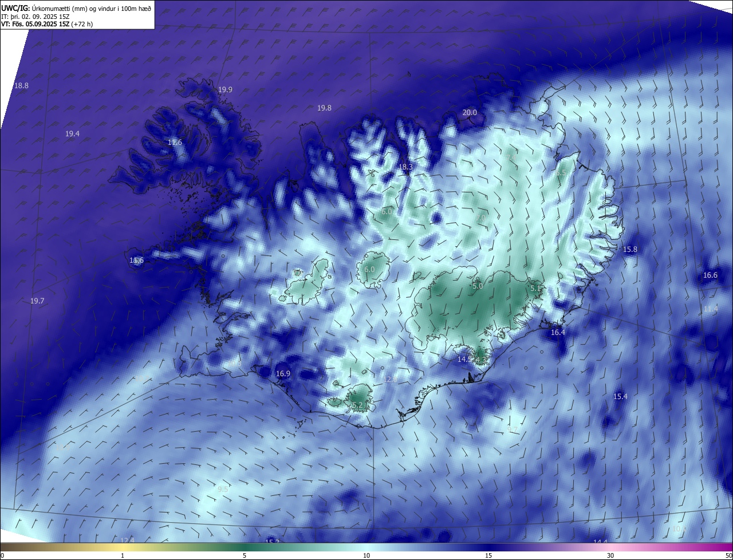Viewport: 733px width, 560px height.
Task: Click the "9.7" value label
Action: click(x=513, y=429)
